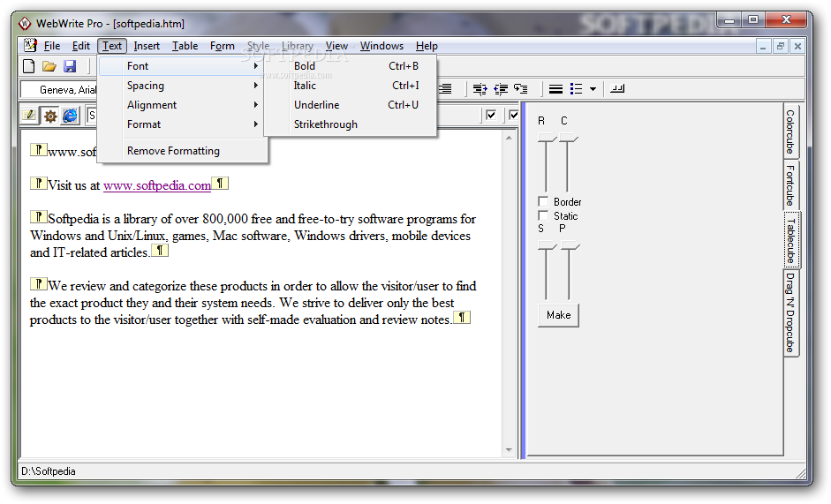Restore the inner document window

(780, 46)
